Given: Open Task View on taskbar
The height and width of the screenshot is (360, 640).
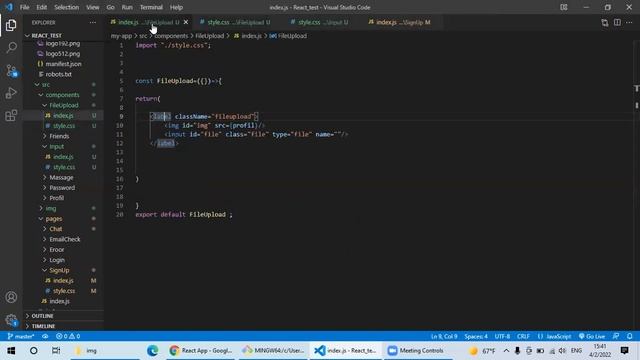Looking at the screenshot, I should [x=56, y=351].
